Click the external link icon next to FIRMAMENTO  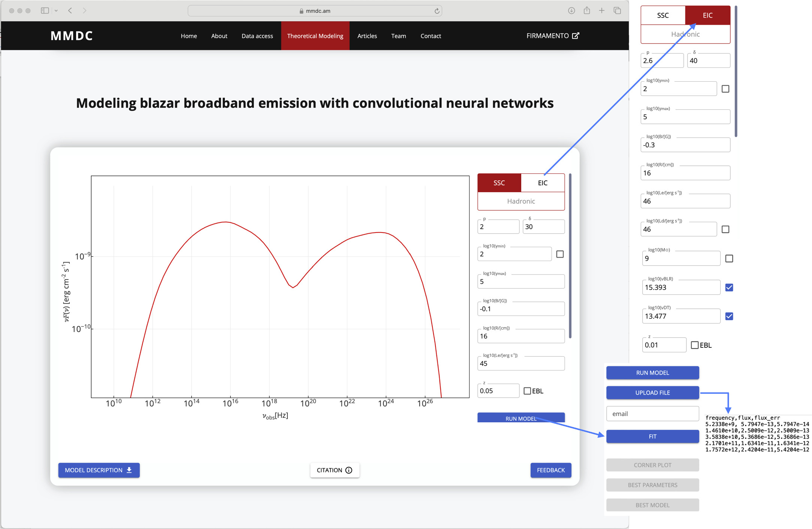tap(576, 36)
